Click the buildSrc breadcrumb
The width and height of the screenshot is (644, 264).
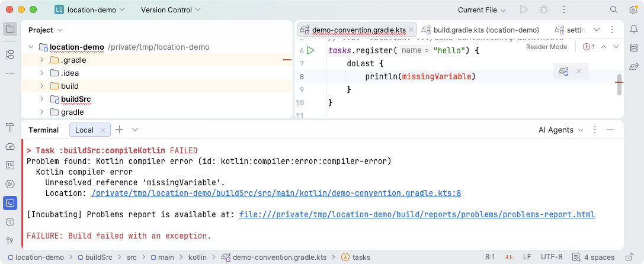click(x=95, y=257)
